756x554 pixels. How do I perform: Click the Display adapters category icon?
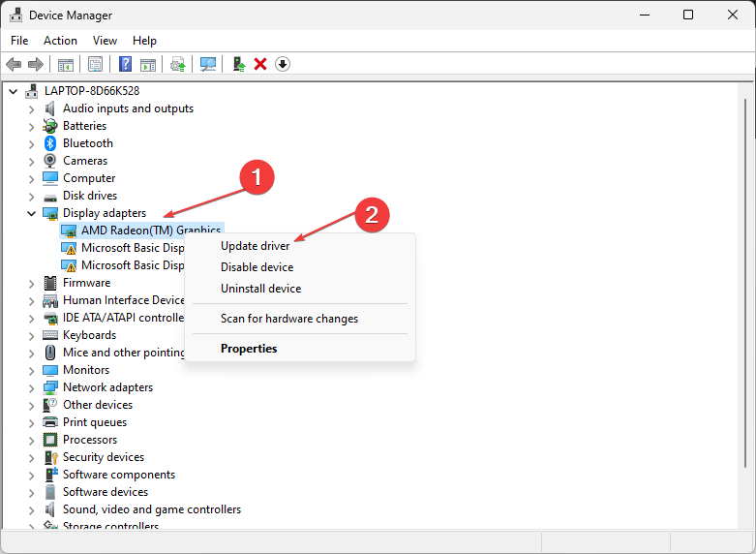click(50, 213)
